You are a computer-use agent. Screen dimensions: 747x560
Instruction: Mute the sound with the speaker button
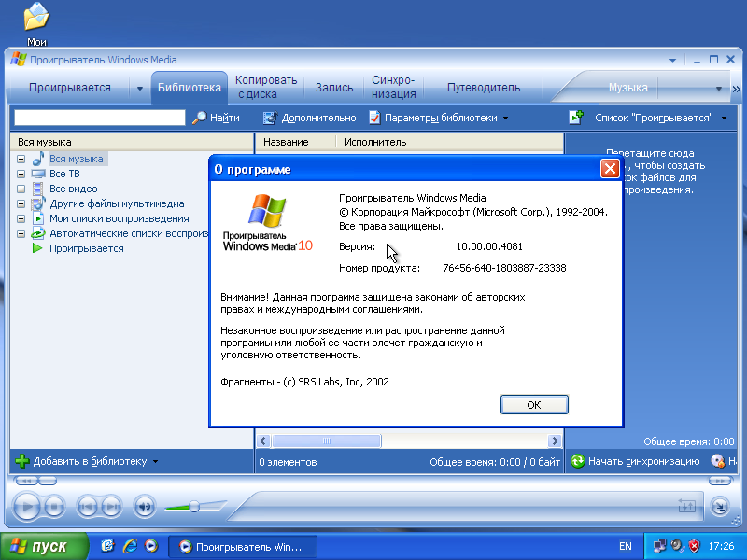[145, 507]
